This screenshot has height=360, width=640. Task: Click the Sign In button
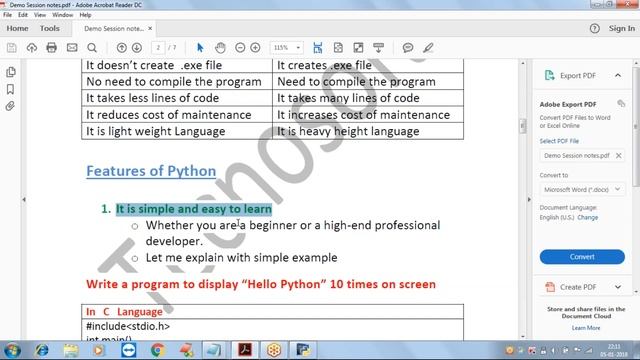[622, 28]
